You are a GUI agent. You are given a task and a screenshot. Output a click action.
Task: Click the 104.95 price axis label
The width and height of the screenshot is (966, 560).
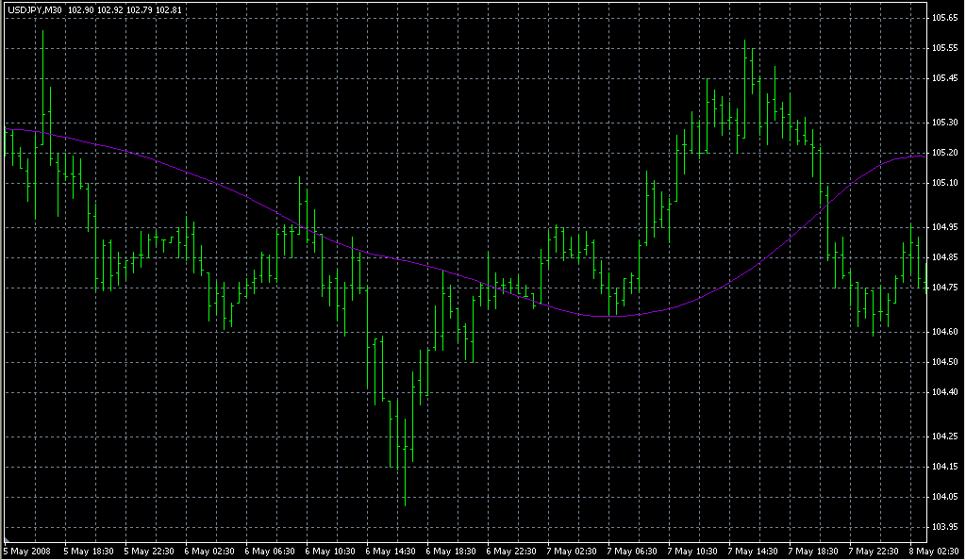coord(944,227)
